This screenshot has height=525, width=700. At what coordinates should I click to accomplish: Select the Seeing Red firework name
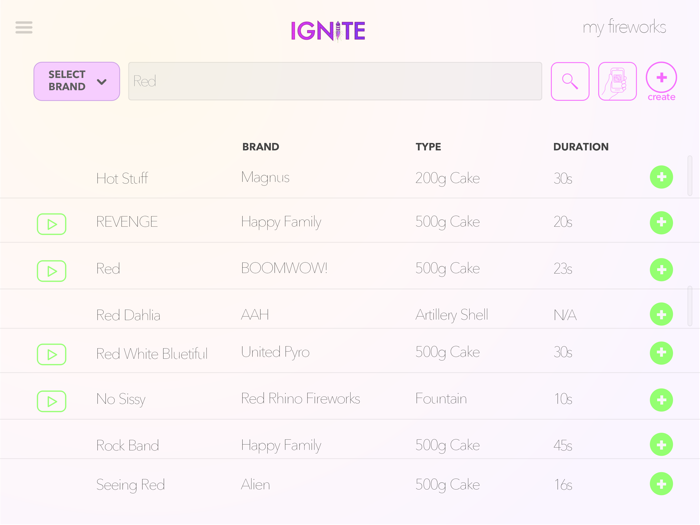point(130,485)
